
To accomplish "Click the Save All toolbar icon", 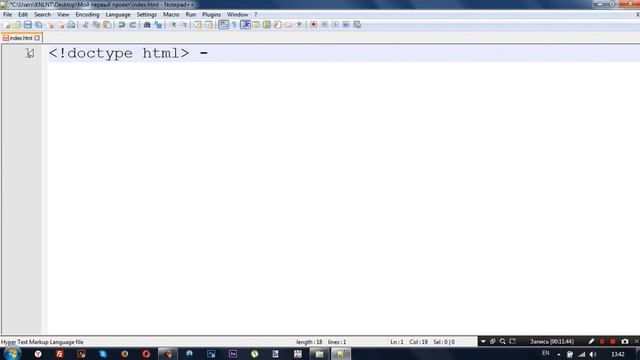I will (x=39, y=25).
